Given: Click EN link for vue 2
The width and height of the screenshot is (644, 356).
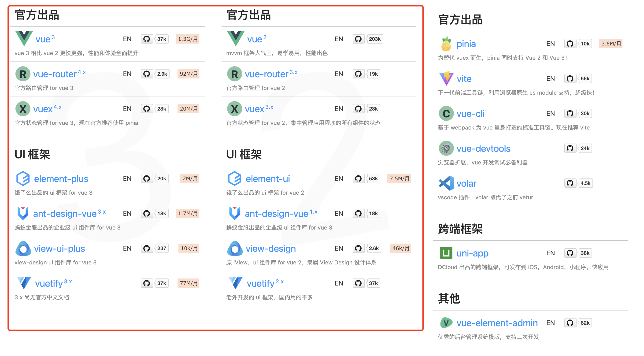Looking at the screenshot, I should (339, 39).
